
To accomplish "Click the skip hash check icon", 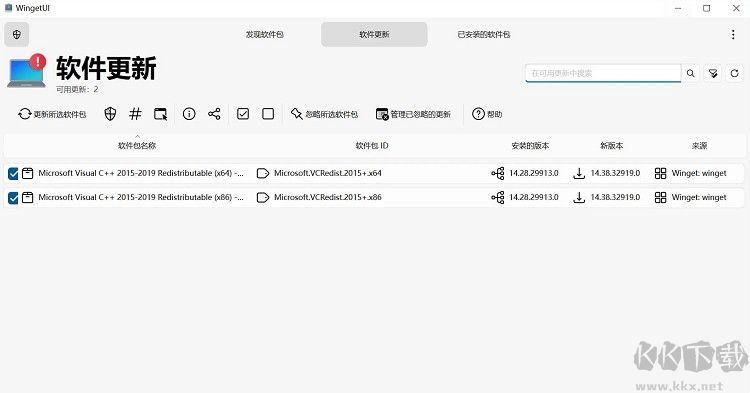I will click(135, 114).
